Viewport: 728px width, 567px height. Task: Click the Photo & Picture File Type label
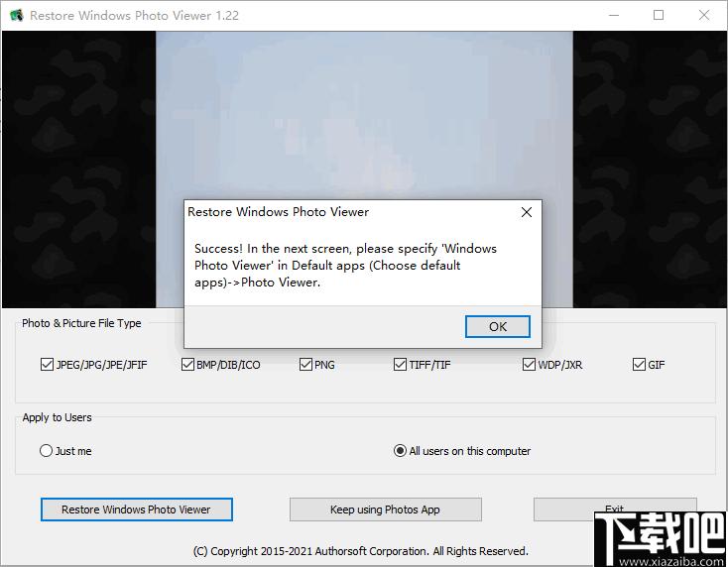[81, 323]
